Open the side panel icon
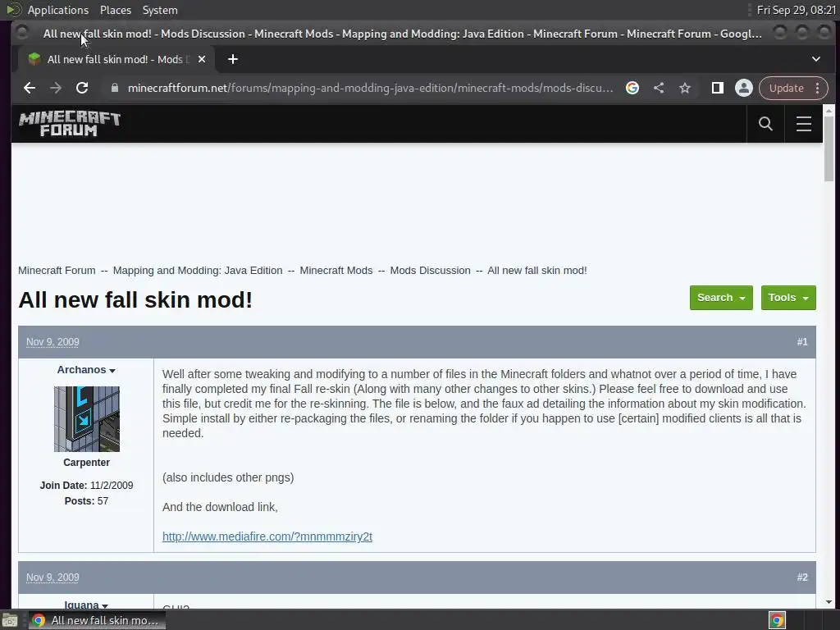840x630 pixels. [x=717, y=88]
